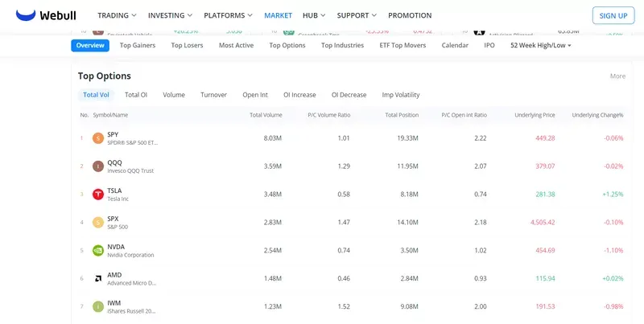Expand the SUPPORT menu
The width and height of the screenshot is (644, 324).
tap(357, 15)
